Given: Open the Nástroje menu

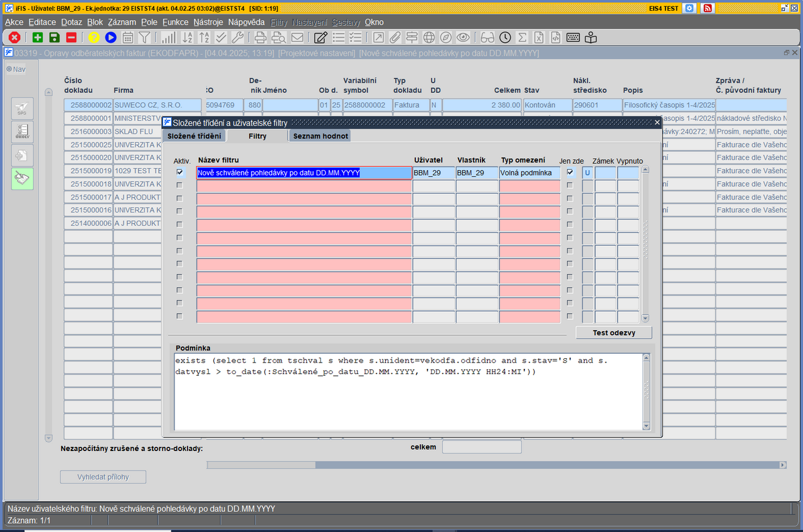Looking at the screenshot, I should coord(208,22).
